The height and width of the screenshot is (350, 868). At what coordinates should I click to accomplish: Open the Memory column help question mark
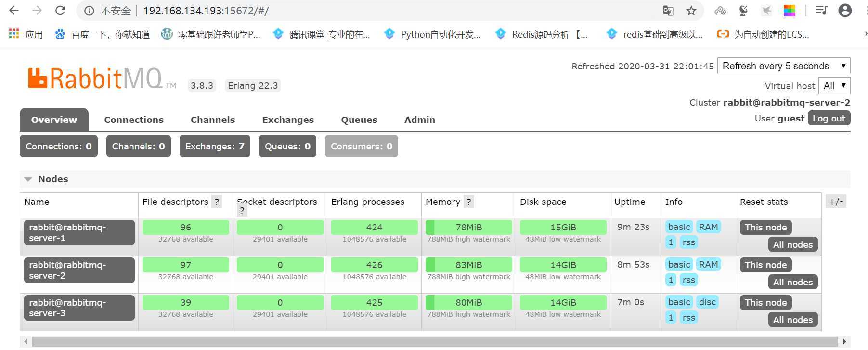469,202
